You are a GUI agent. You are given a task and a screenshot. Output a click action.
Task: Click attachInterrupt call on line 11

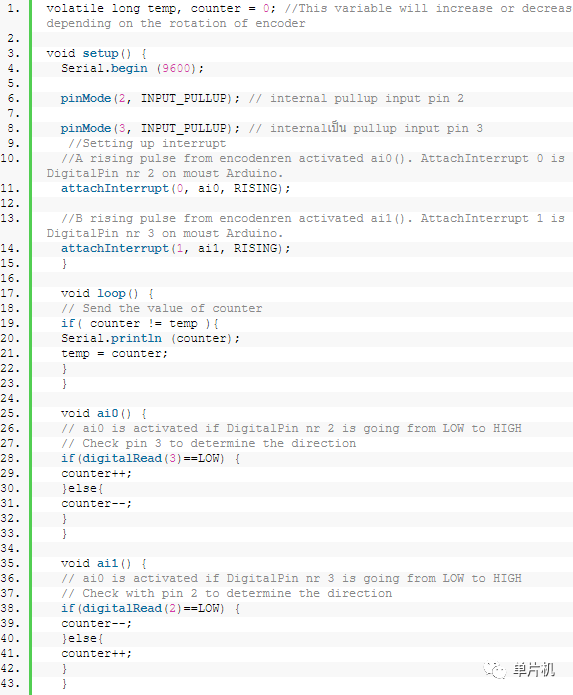(x=175, y=188)
